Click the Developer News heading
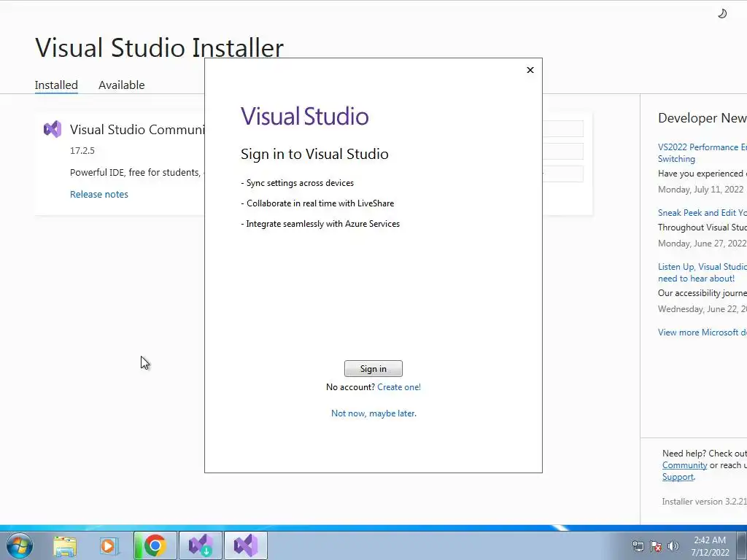Viewport: 747px width, 560px height. click(703, 118)
